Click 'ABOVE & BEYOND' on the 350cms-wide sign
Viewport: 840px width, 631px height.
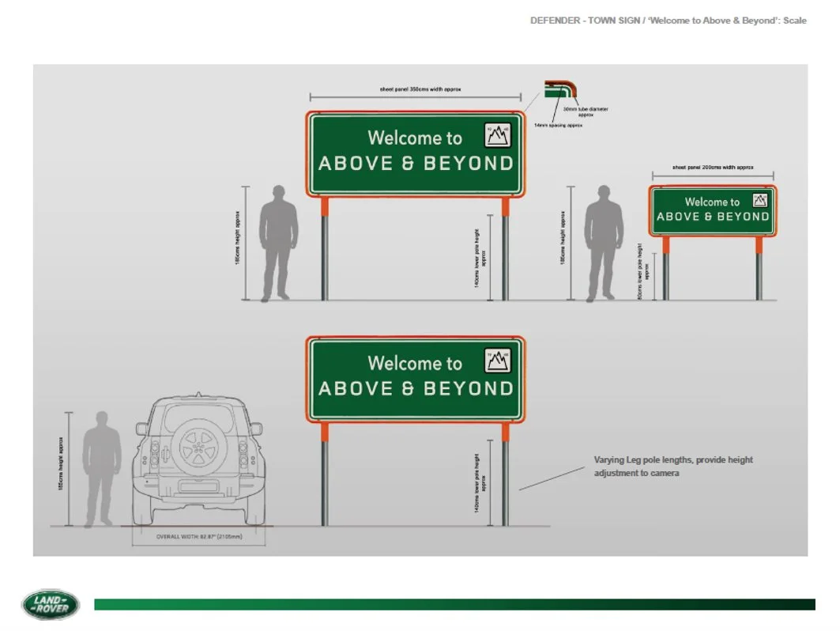tap(416, 164)
